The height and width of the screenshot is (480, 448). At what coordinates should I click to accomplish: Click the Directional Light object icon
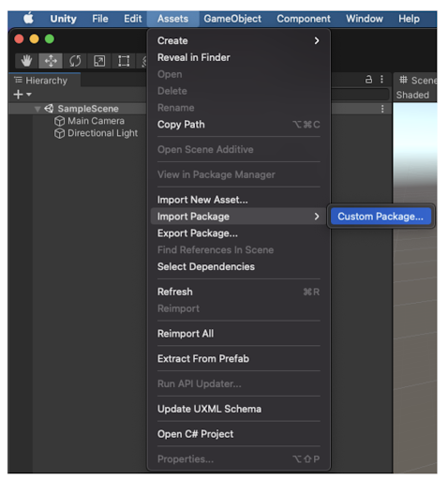(59, 133)
